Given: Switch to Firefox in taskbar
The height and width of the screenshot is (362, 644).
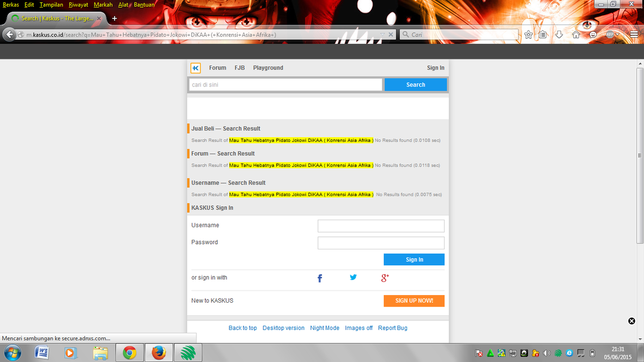Looking at the screenshot, I should pos(158,353).
